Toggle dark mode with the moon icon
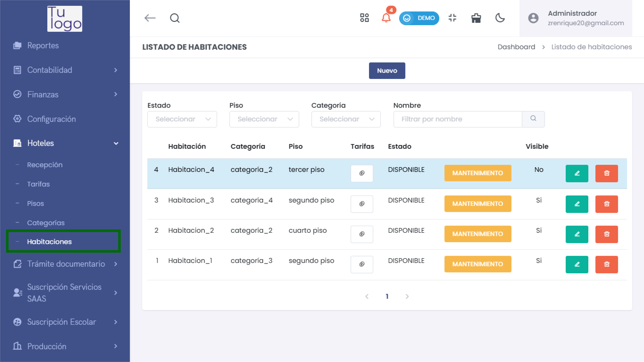 [500, 18]
